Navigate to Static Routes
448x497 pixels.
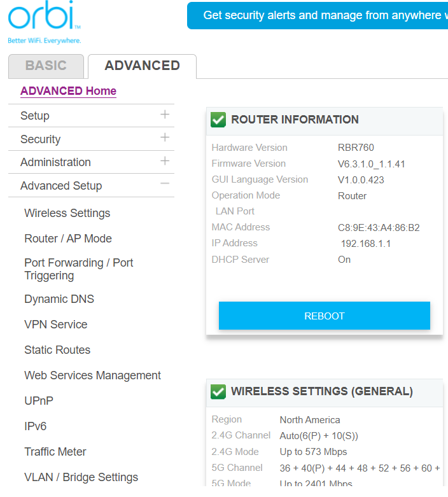pyautogui.click(x=57, y=350)
